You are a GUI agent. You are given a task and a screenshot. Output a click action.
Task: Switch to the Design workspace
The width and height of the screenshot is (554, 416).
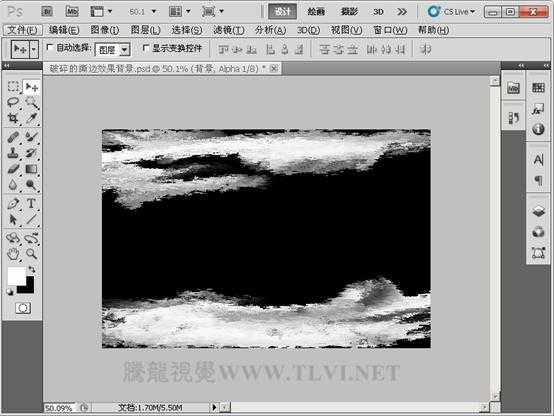(x=282, y=12)
